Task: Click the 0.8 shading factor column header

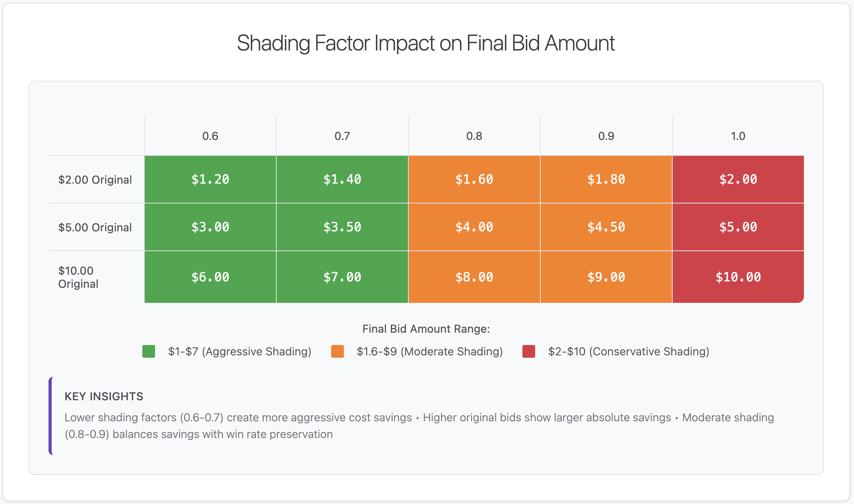Action: (x=474, y=136)
